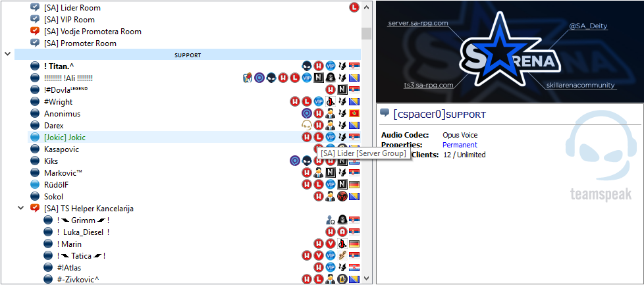Click the SA Arena server banner image

510,51
